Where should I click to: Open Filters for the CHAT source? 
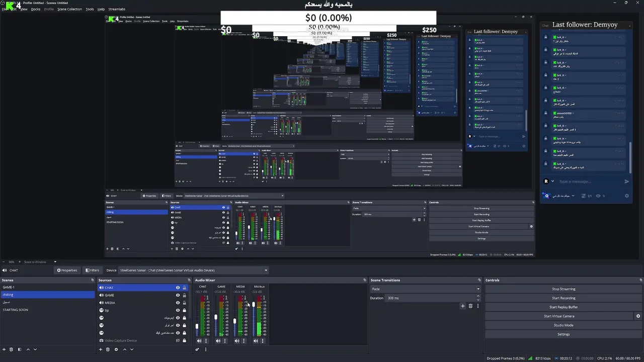92,270
